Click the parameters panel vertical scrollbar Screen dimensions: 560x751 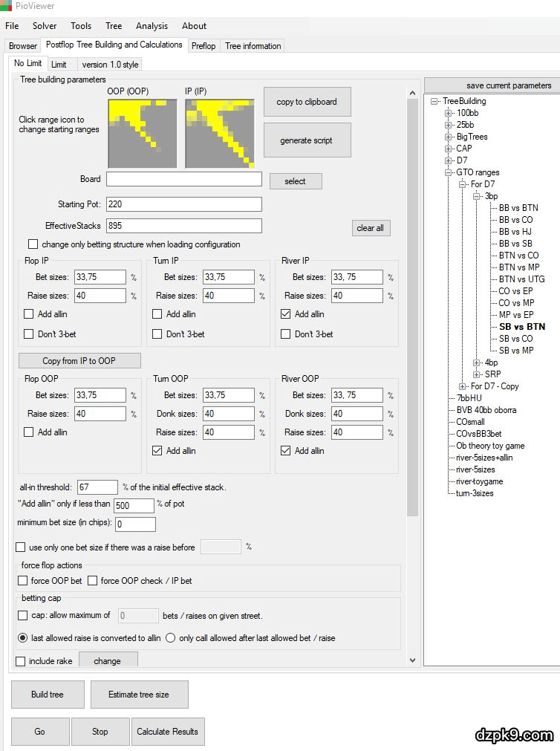tap(412, 297)
